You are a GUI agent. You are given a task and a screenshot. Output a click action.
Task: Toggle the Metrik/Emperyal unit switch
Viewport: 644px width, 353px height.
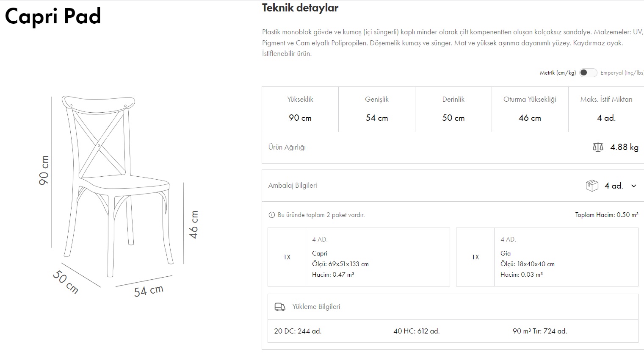(x=588, y=72)
